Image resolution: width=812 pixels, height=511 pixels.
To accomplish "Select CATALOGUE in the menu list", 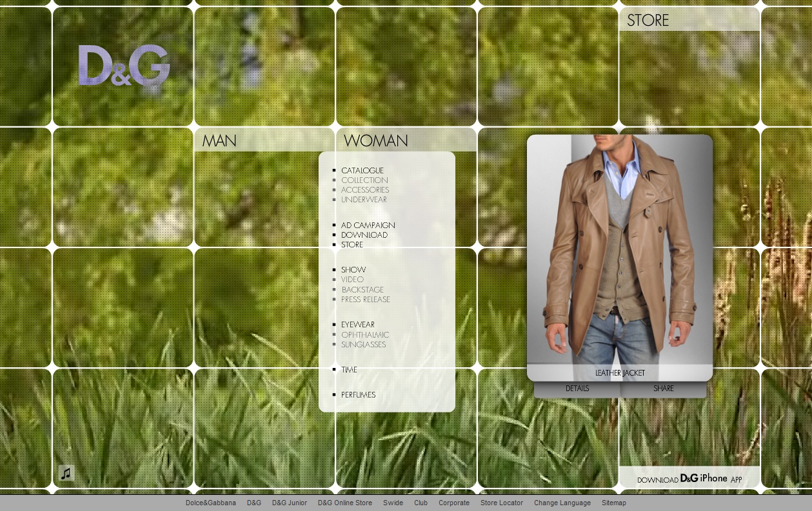I will pos(362,171).
